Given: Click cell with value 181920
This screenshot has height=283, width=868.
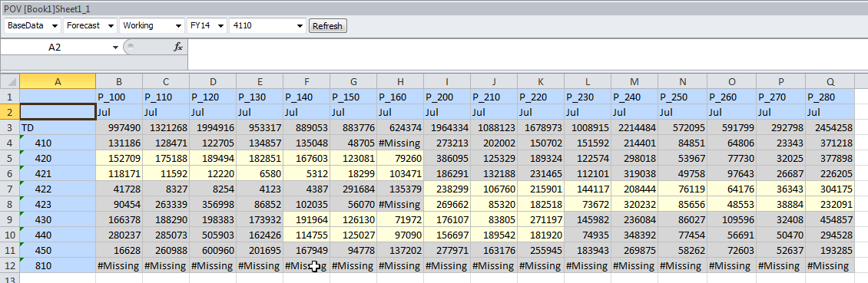Looking at the screenshot, I should [x=541, y=235].
